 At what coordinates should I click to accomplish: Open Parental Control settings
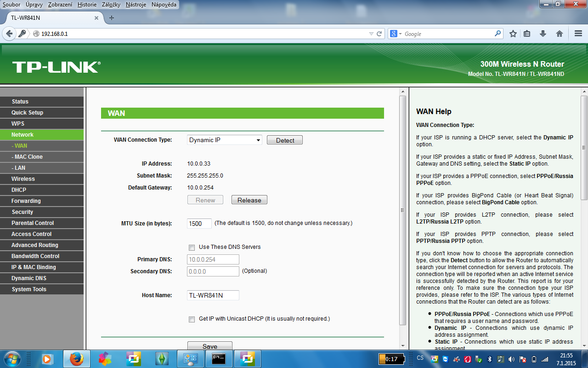point(42,223)
